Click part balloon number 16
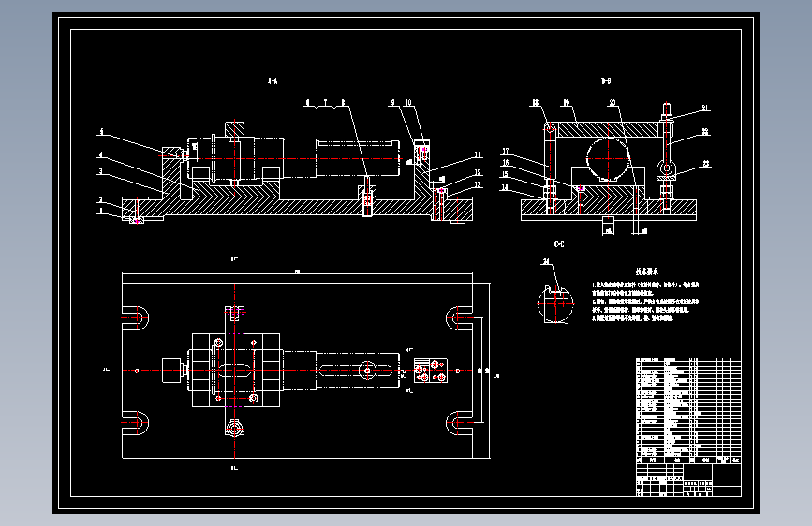The height and width of the screenshot is (526, 812). [506, 163]
